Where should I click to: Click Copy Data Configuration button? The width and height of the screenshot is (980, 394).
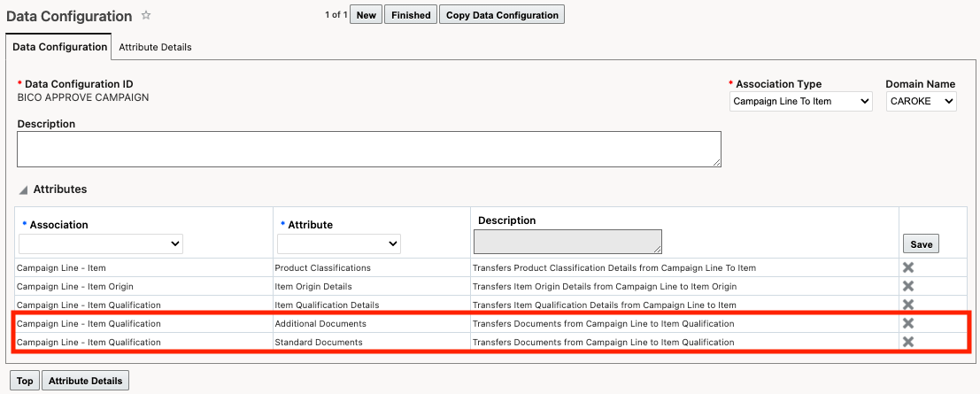pyautogui.click(x=502, y=15)
